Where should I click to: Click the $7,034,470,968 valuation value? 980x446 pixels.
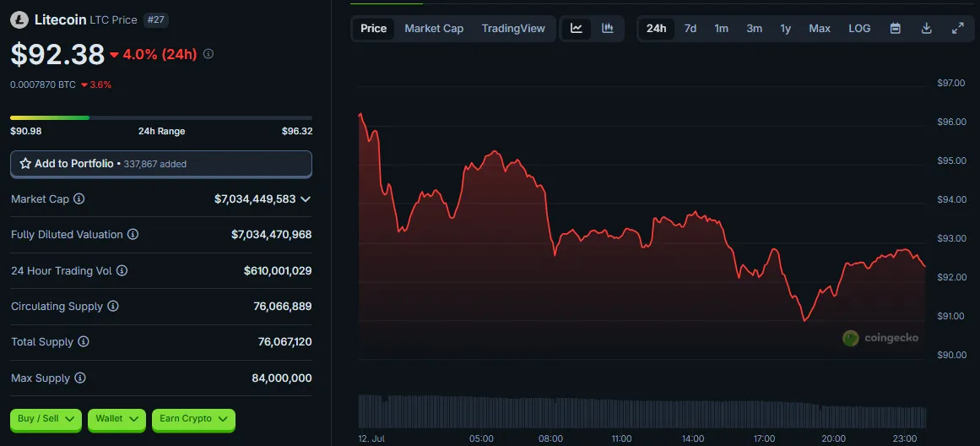[271, 235]
